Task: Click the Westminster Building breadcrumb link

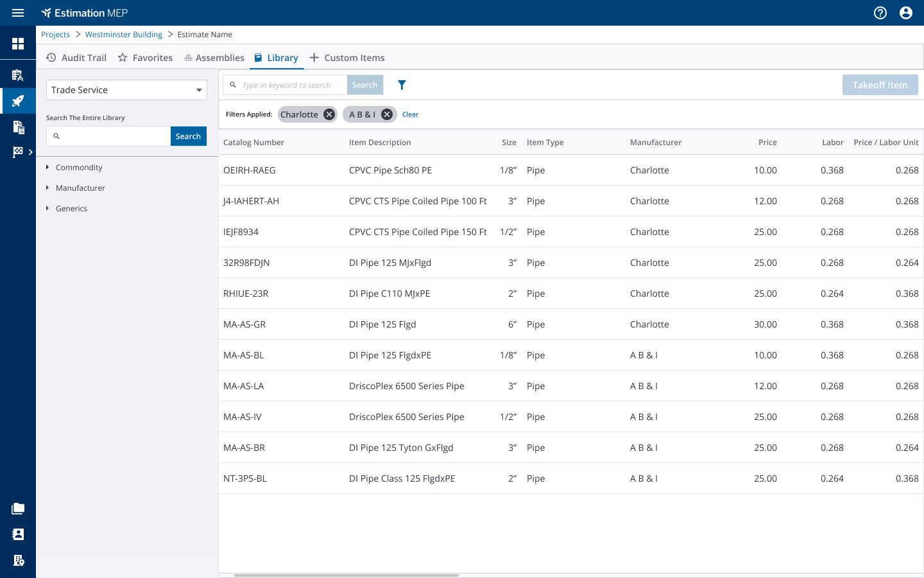Action: [124, 35]
